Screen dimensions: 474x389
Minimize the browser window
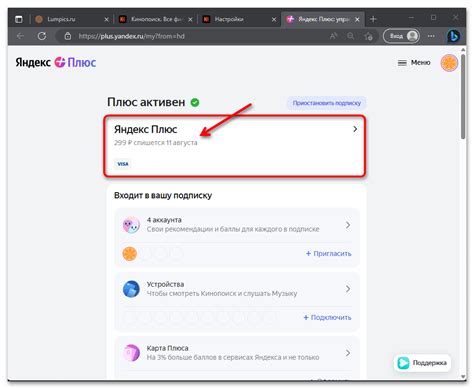411,18
